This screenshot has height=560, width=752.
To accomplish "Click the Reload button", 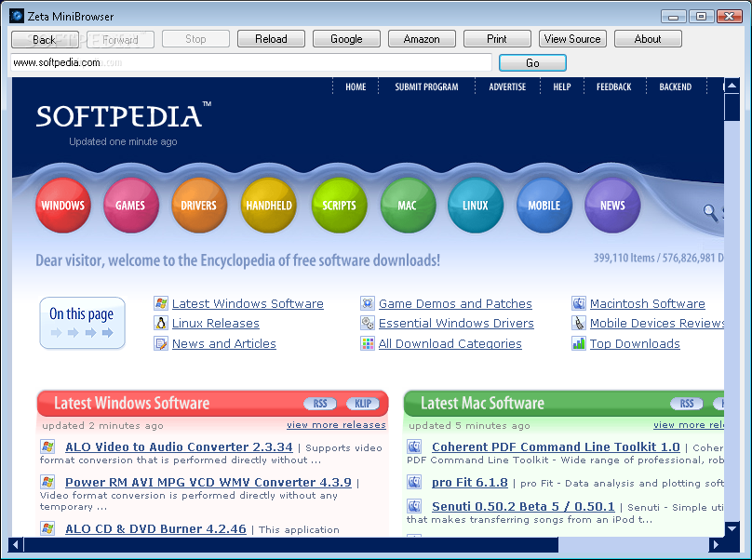I will tap(271, 39).
